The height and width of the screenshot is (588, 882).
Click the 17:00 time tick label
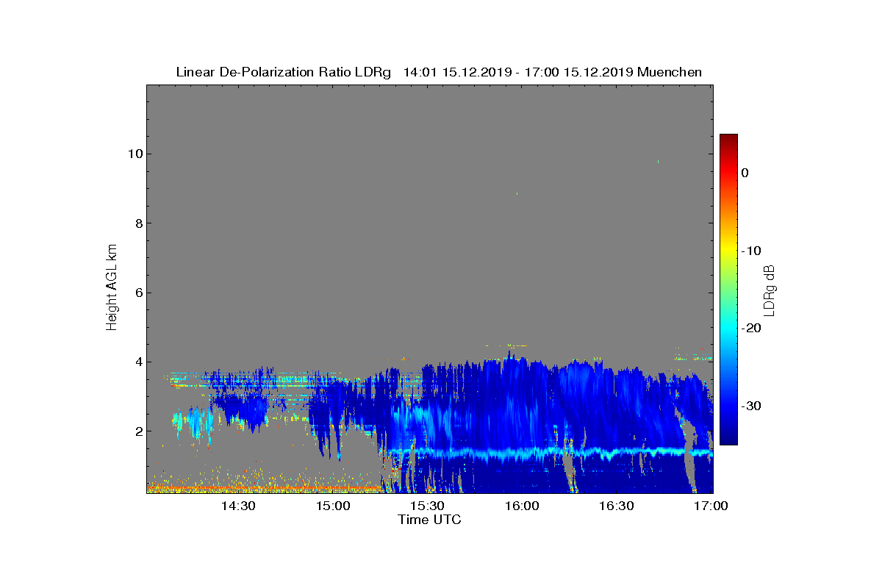(711, 506)
